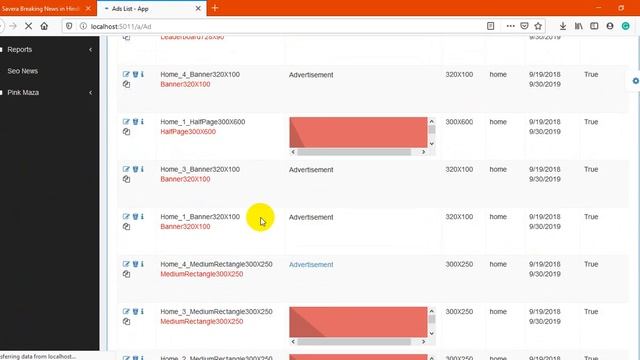Image resolution: width=640 pixels, height=360 pixels.
Task: Show info for Home_4_MediumRectangle300X250
Action: [142, 264]
